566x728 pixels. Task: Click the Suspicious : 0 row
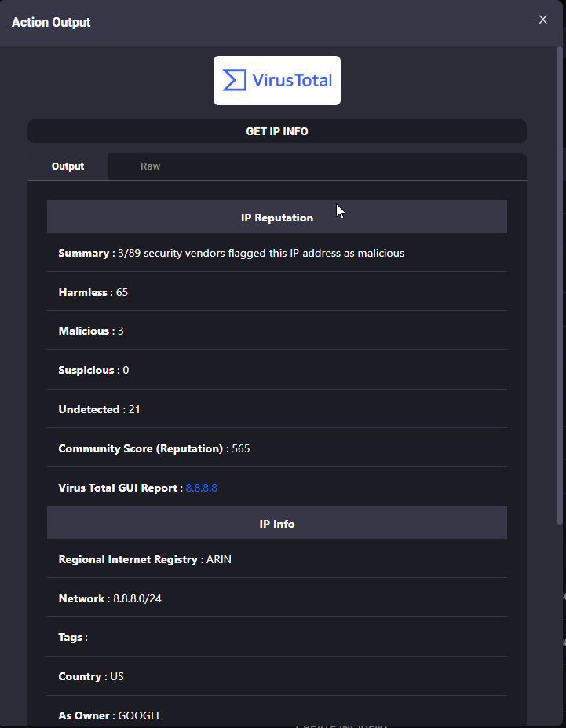tap(277, 370)
